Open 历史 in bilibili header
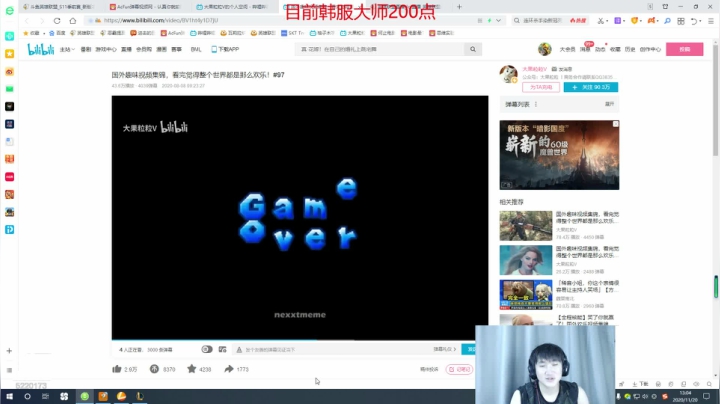720x404 pixels. tap(630, 49)
